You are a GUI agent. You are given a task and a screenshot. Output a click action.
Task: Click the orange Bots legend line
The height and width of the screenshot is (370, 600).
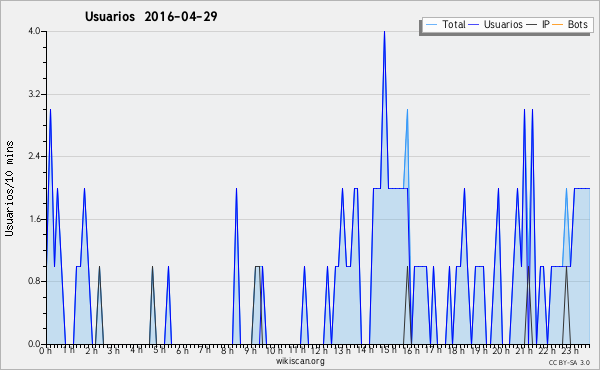pos(558,25)
